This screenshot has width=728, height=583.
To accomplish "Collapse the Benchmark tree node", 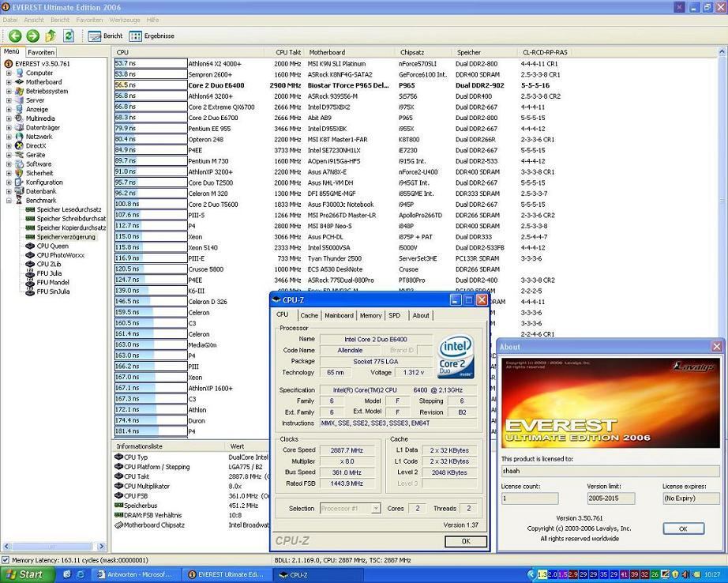I will pos(9,200).
